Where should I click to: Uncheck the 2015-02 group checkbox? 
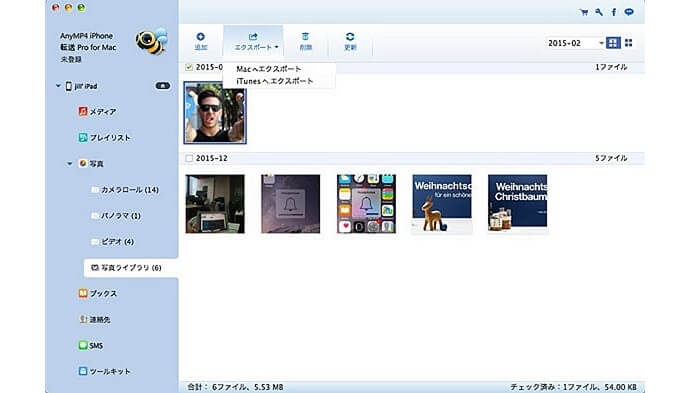[x=189, y=67]
